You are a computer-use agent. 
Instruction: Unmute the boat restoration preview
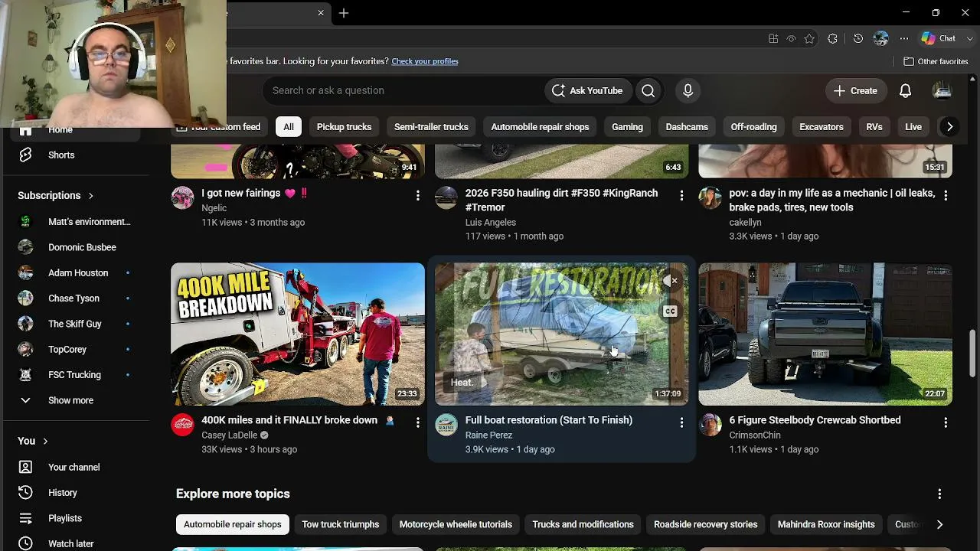(670, 281)
